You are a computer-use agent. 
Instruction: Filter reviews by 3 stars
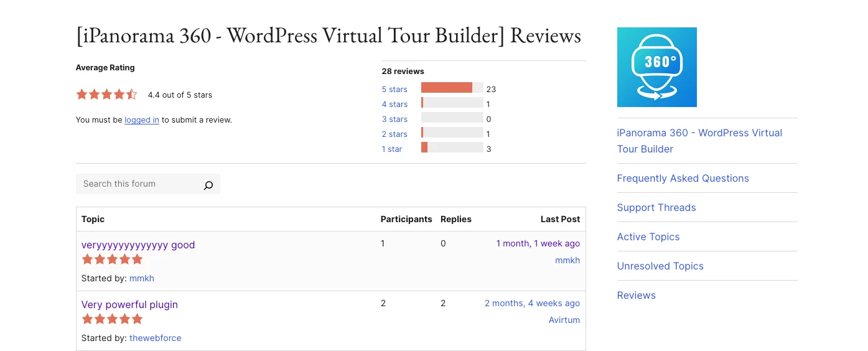[394, 119]
